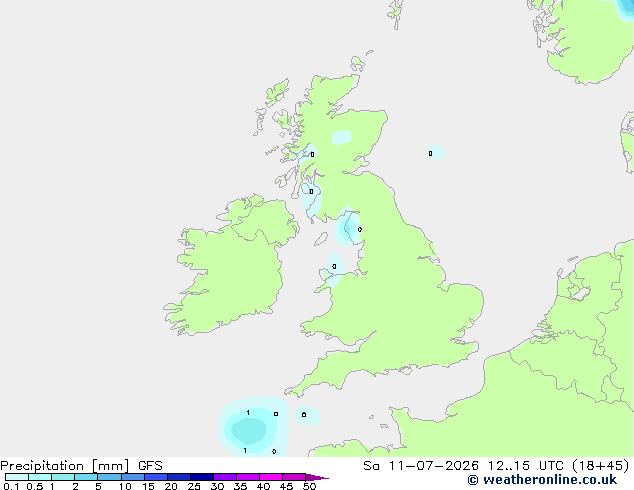The image size is (634, 490).
Task: Select the 5–10 mm legend color swatch
Action: point(109,477)
